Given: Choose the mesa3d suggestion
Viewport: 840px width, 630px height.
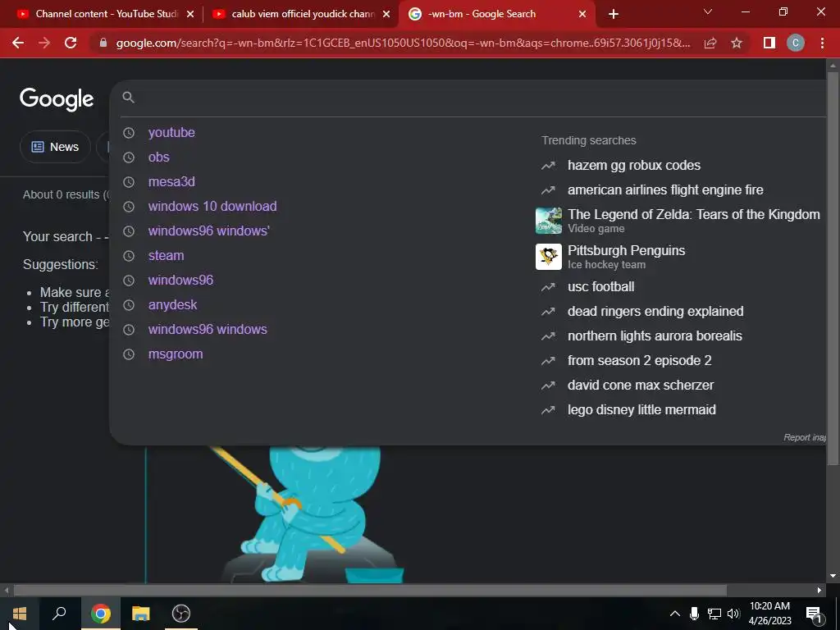Looking at the screenshot, I should [171, 181].
